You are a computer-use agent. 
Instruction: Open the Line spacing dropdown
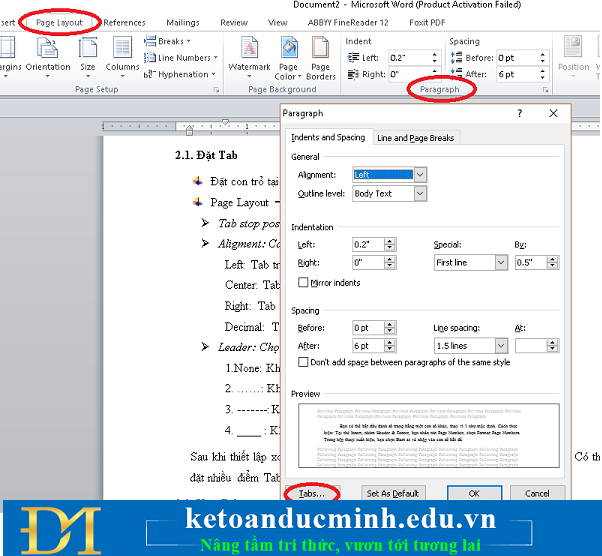tap(471, 346)
